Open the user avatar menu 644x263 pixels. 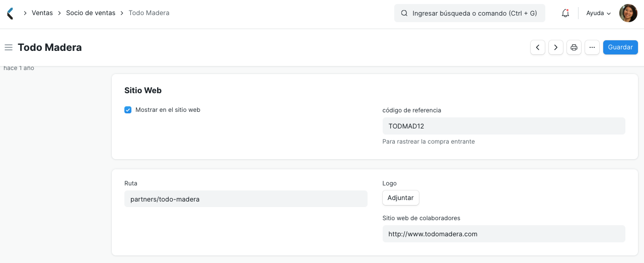628,13
